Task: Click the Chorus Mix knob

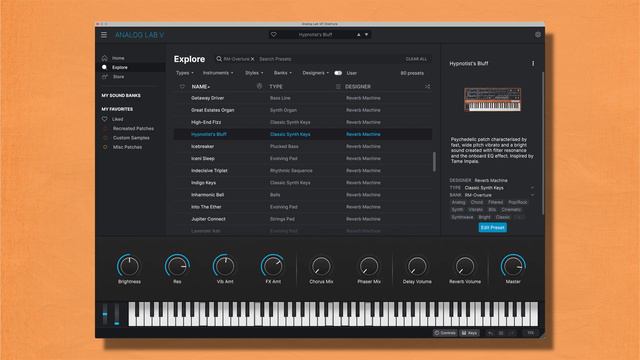Action: click(321, 266)
